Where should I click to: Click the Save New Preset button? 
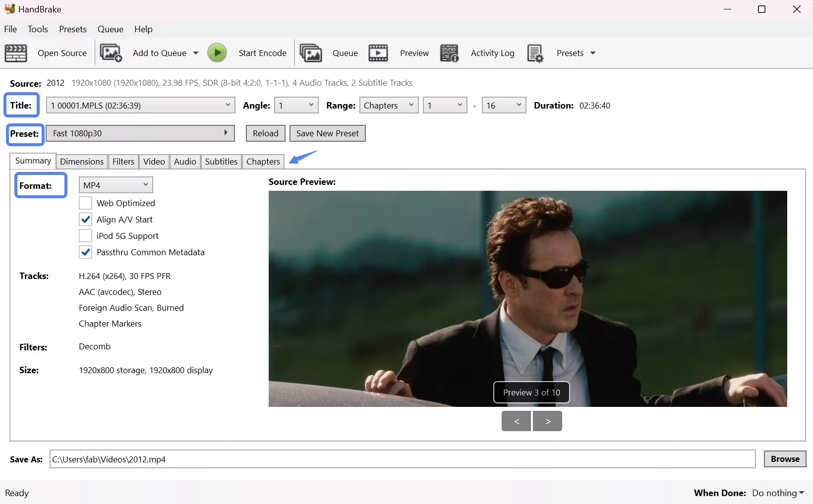tap(327, 133)
